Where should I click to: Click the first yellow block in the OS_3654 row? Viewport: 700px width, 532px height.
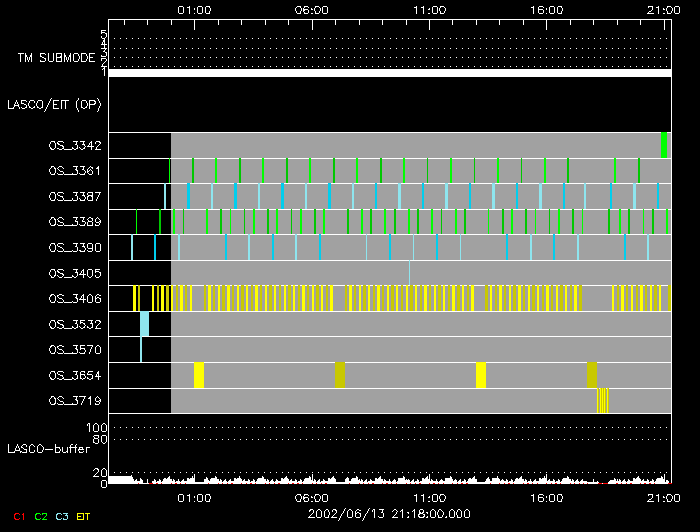click(199, 375)
